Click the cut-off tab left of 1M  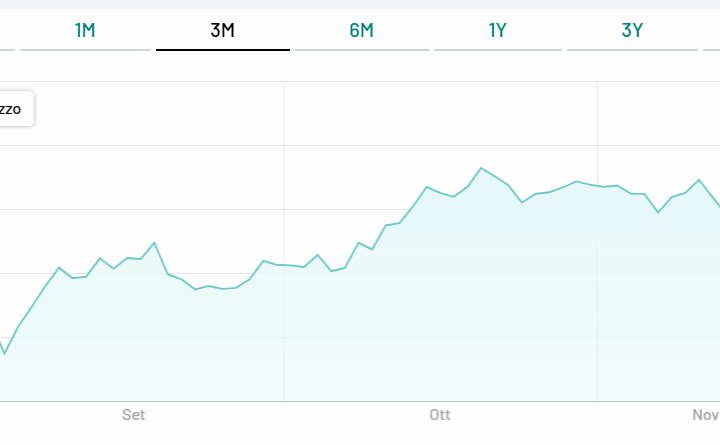(x=6, y=30)
